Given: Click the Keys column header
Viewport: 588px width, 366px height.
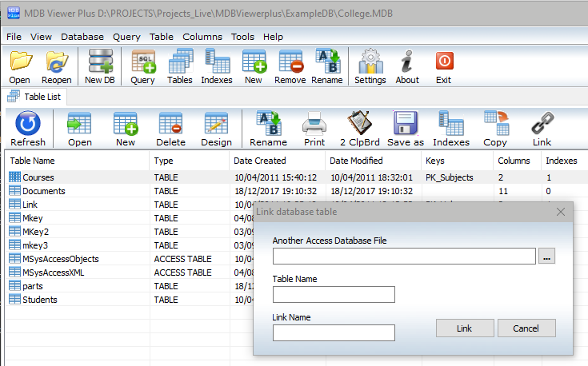Looking at the screenshot, I should coord(457,161).
